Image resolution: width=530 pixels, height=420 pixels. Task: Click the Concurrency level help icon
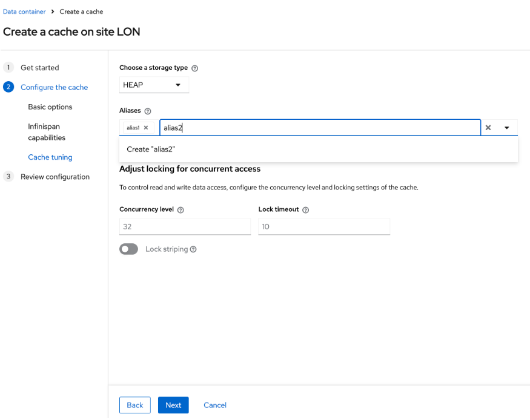point(181,210)
